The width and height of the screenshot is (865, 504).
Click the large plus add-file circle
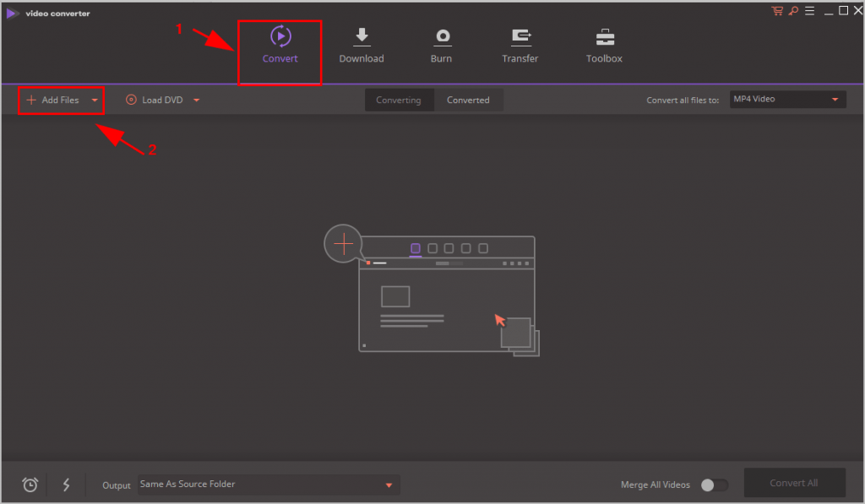pos(343,243)
